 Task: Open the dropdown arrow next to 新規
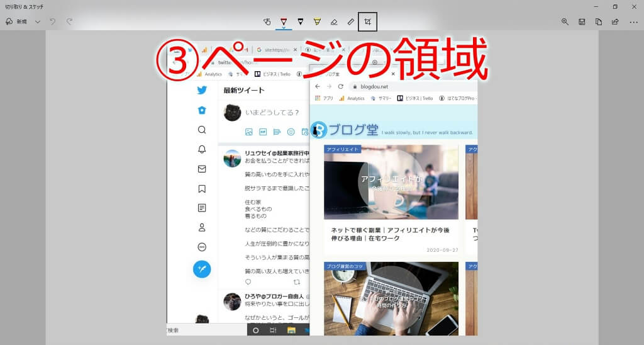[37, 22]
